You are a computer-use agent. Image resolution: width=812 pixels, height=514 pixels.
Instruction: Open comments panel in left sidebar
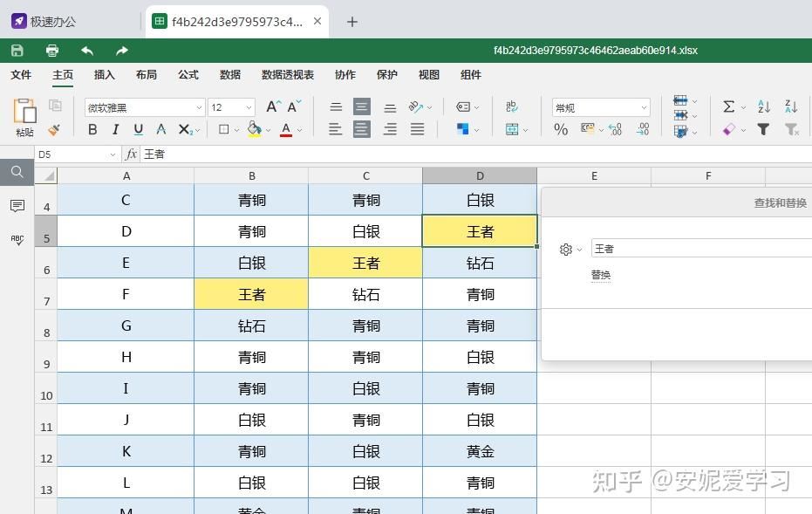[17, 206]
